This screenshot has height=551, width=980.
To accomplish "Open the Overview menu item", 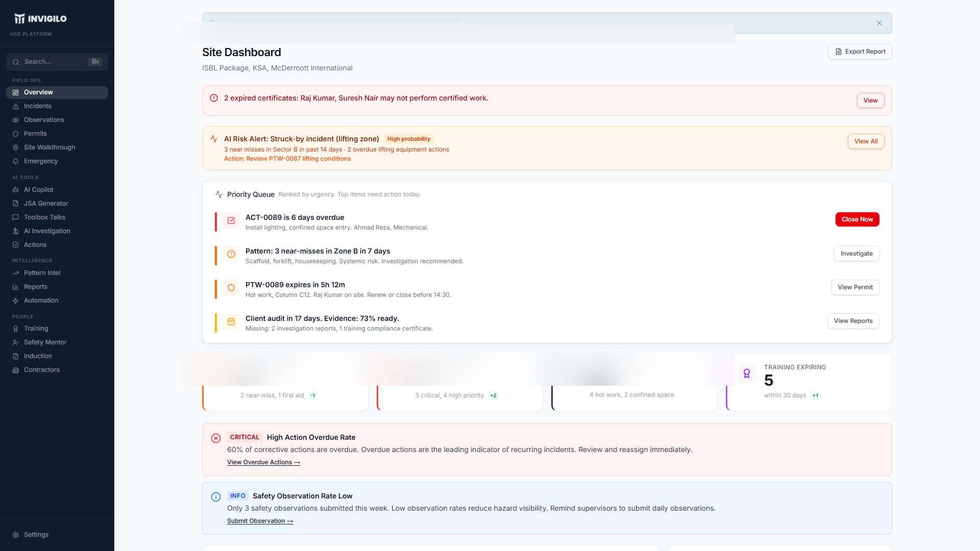I will [x=57, y=92].
